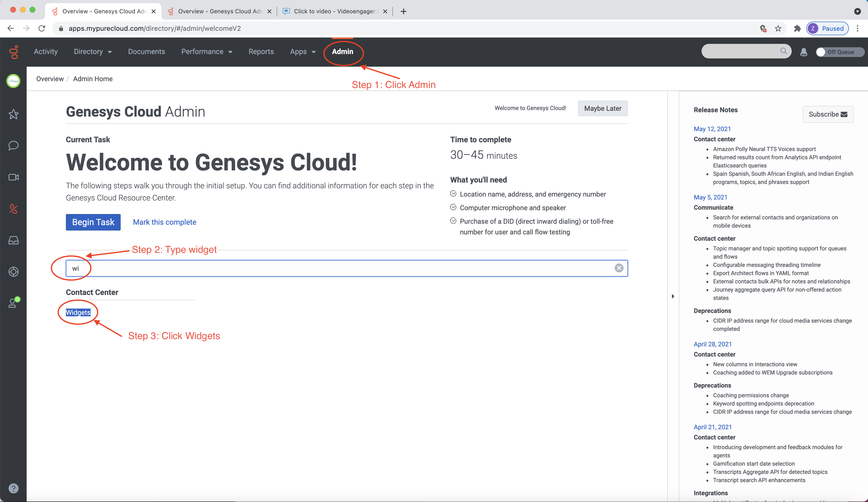Viewport: 868px width, 502px height.
Task: Click the Genesys logo icon
Action: 14,52
